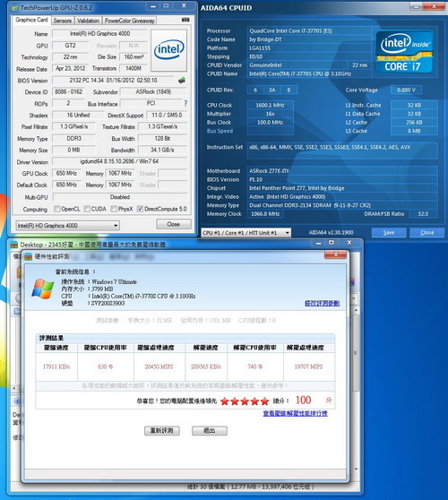Click the GPU-Z title bar app icon
448x500 pixels.
[x=15, y=8]
